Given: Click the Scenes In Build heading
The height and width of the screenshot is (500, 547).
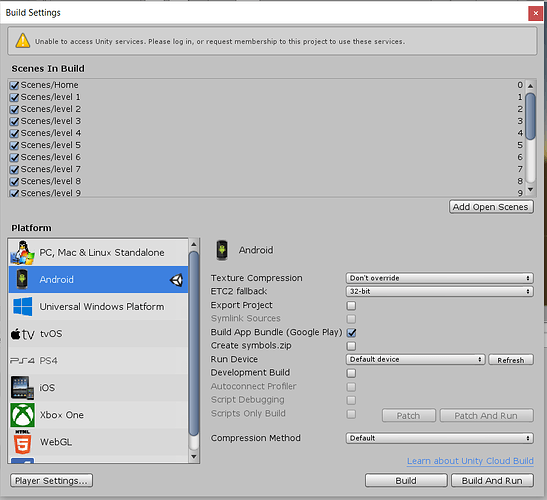Looking at the screenshot, I should click(48, 68).
